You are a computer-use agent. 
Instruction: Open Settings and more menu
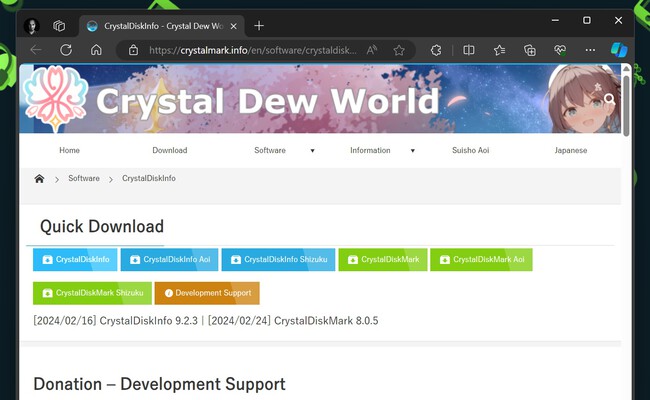pos(590,50)
